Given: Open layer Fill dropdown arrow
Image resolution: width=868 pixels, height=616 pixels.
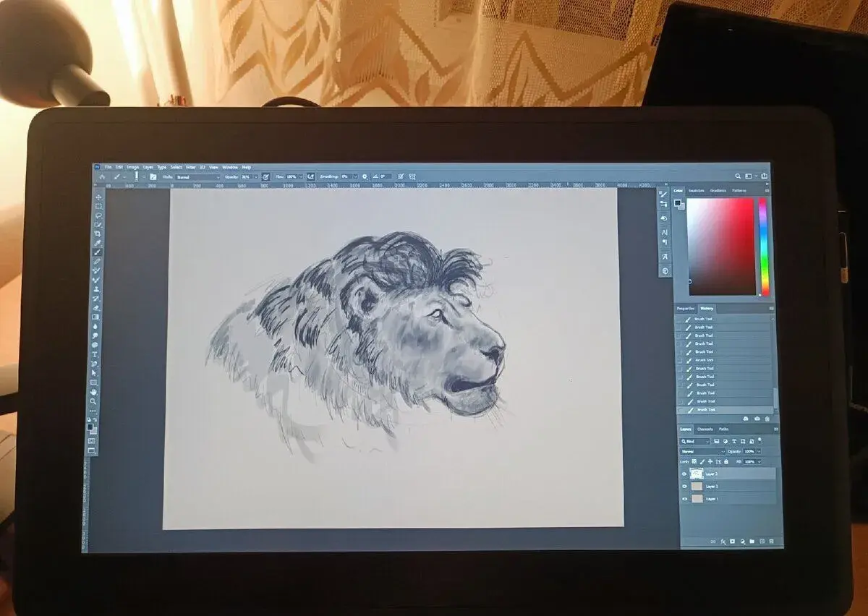Looking at the screenshot, I should click(759, 461).
